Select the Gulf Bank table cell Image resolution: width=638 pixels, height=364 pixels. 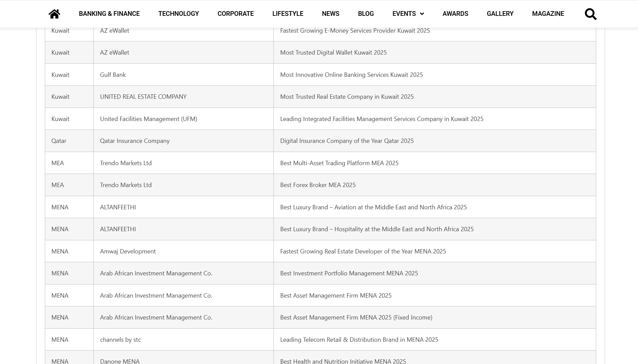click(113, 75)
